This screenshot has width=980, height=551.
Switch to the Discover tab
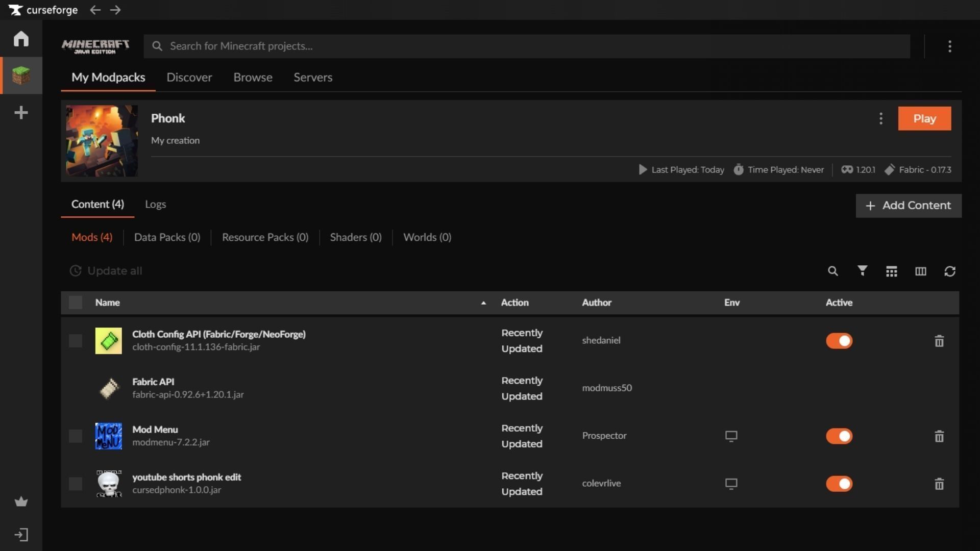click(x=189, y=78)
